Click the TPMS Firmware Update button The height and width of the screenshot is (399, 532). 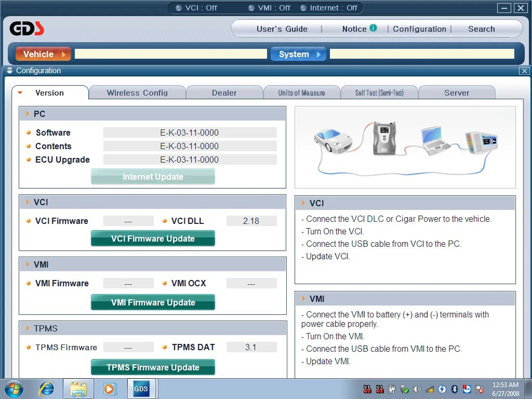tap(153, 367)
